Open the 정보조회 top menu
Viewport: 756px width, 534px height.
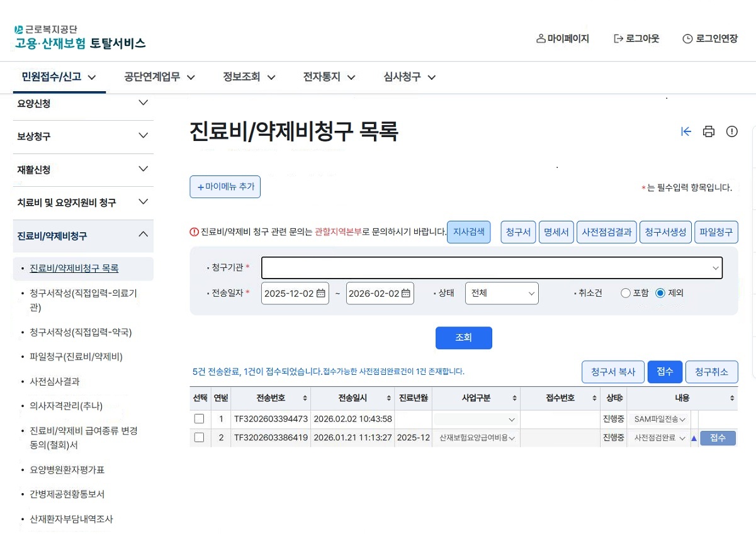pos(249,77)
